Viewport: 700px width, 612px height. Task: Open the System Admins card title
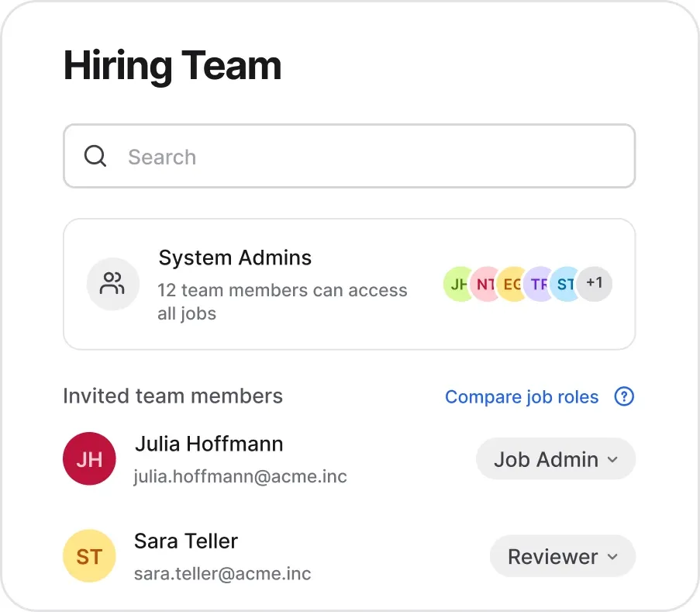tap(235, 258)
